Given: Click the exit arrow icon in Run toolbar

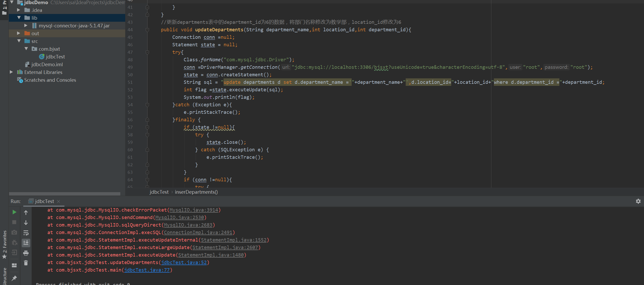Looking at the screenshot, I should click(x=14, y=252).
